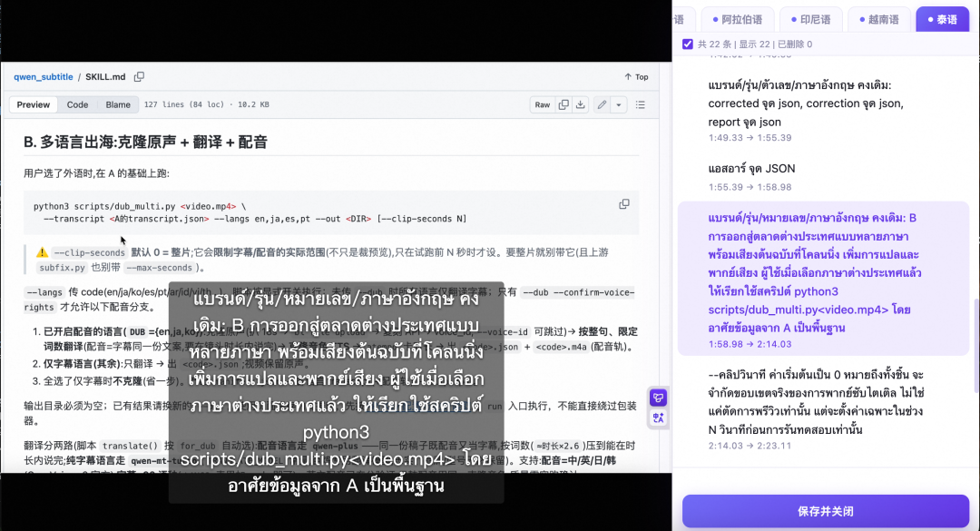The height and width of the screenshot is (531, 980).
Task: Select subtitle entry timed 1:49.33 → 1:55.39
Action: (x=823, y=110)
